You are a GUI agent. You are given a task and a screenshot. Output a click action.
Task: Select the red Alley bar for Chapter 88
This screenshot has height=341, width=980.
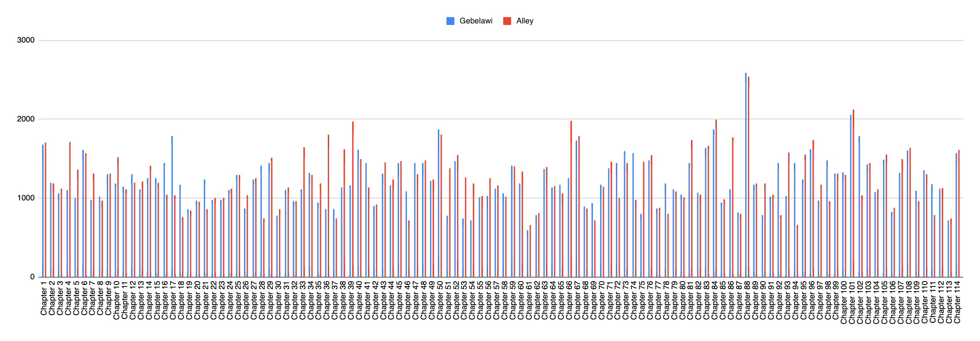(748, 177)
